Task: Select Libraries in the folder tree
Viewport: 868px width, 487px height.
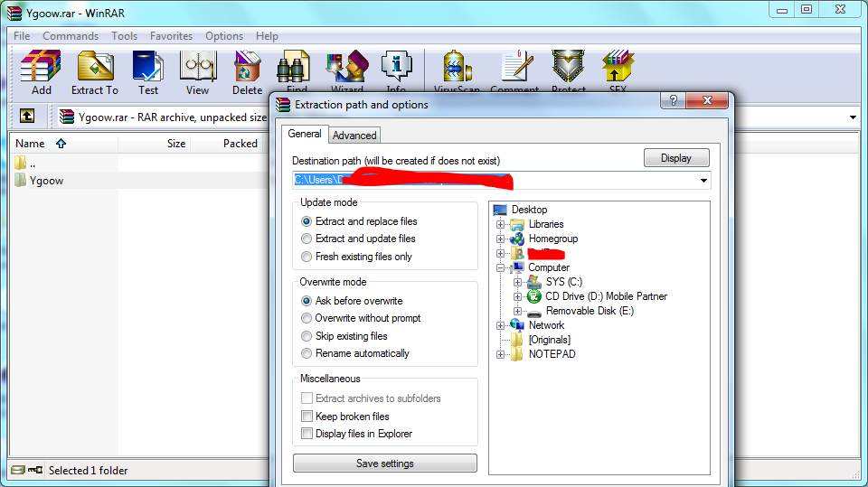Action: 546,224
